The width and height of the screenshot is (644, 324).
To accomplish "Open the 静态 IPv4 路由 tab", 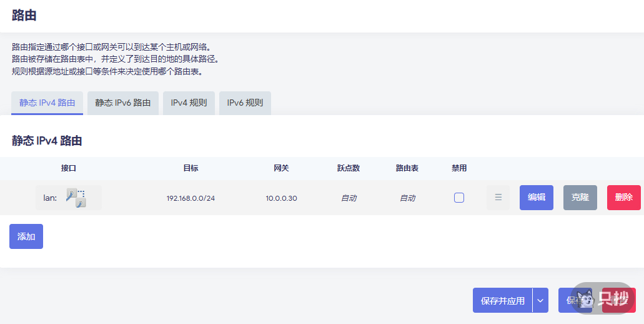I will (x=47, y=103).
